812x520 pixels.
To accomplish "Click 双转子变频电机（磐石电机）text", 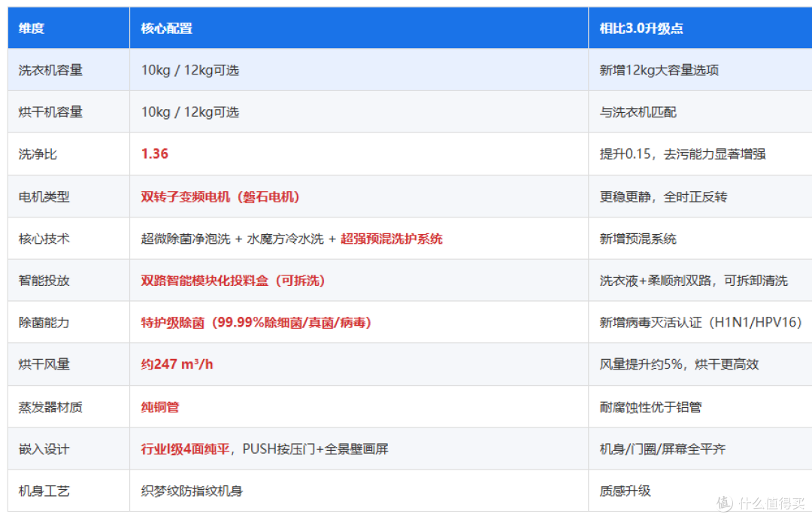I will (x=220, y=196).
